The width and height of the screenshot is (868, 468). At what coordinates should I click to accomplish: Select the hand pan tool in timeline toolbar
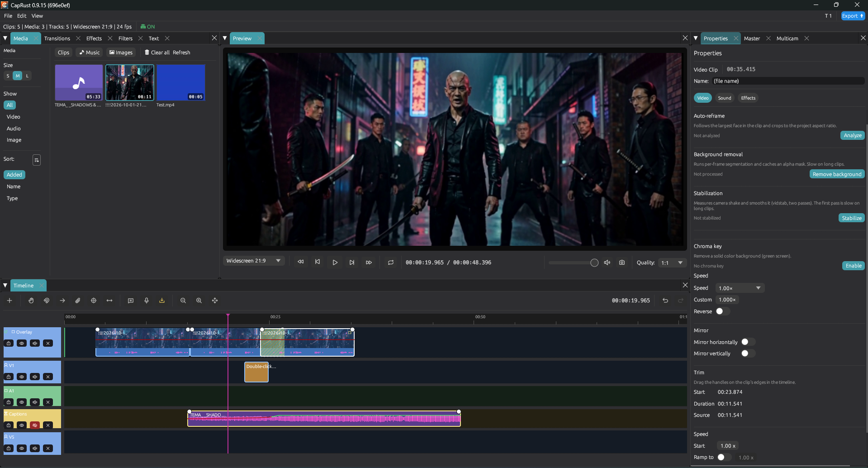(x=31, y=301)
